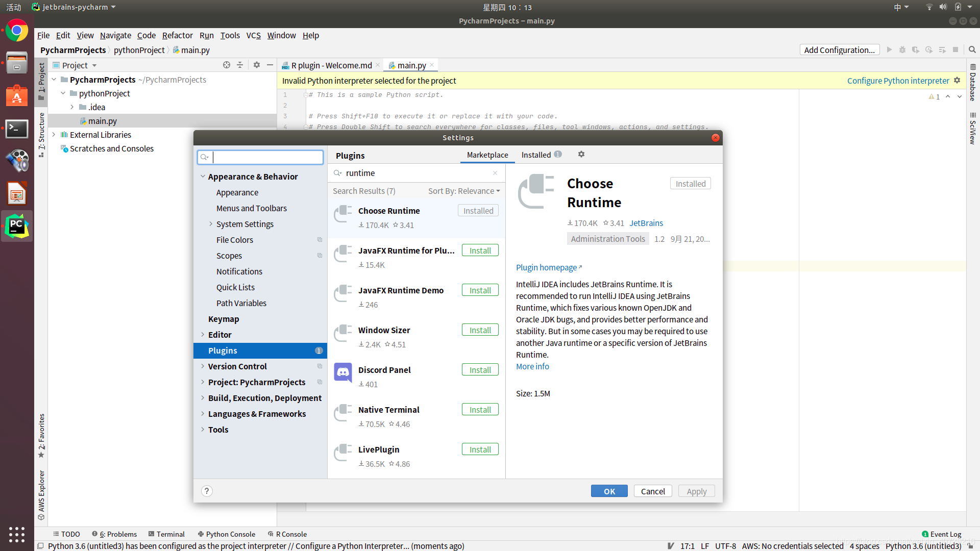Open the Navigate menu
The width and height of the screenshot is (980, 551).
(115, 35)
